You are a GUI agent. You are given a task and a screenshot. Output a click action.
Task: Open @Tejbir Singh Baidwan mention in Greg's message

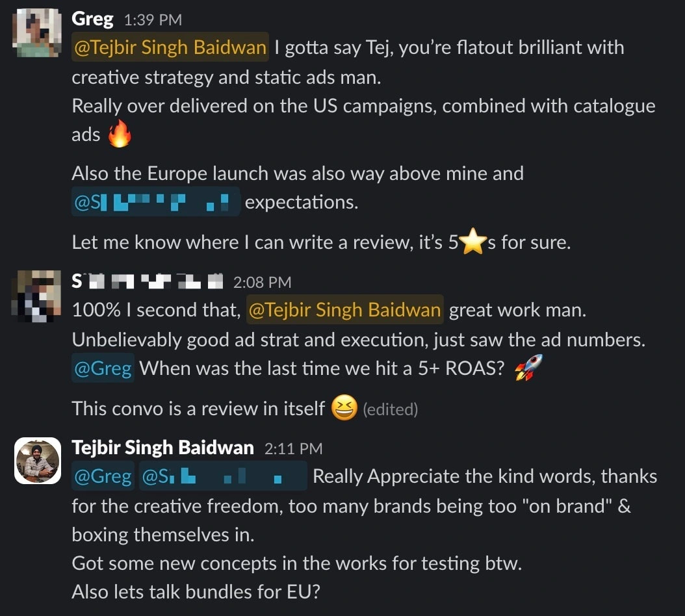click(x=170, y=47)
